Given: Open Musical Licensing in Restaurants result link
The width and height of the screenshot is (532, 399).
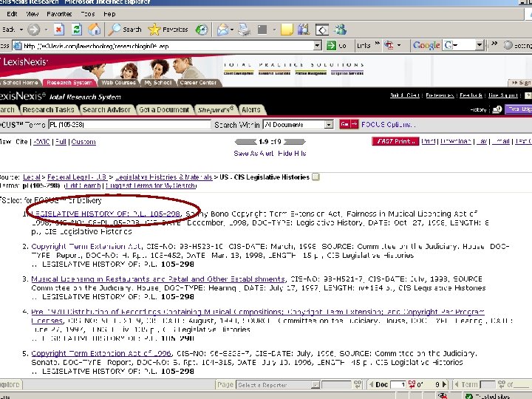Looking at the screenshot, I should point(158,279).
